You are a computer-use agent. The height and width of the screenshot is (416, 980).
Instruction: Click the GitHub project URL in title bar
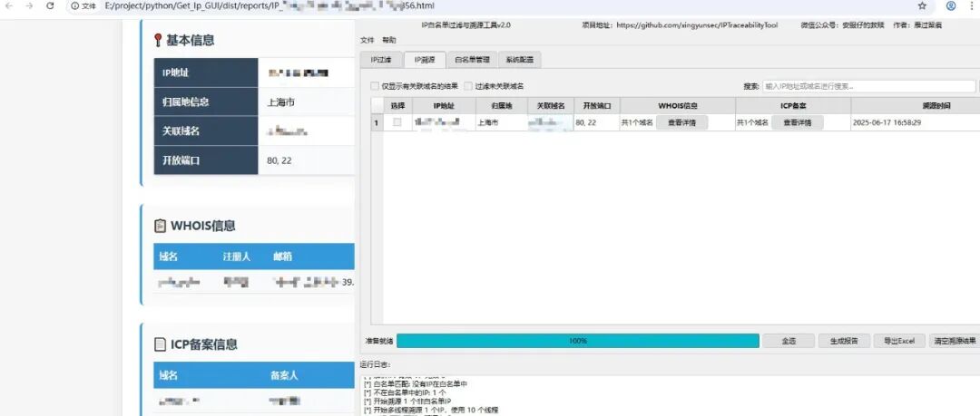[697, 25]
